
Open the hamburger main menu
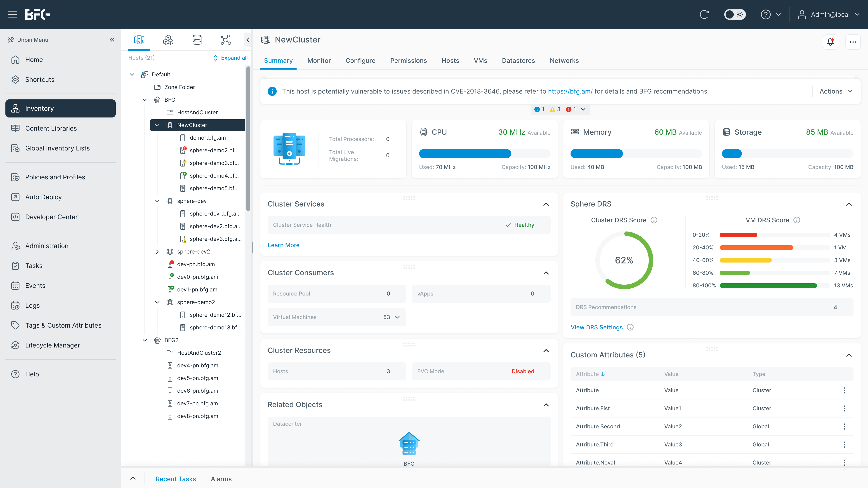click(12, 14)
